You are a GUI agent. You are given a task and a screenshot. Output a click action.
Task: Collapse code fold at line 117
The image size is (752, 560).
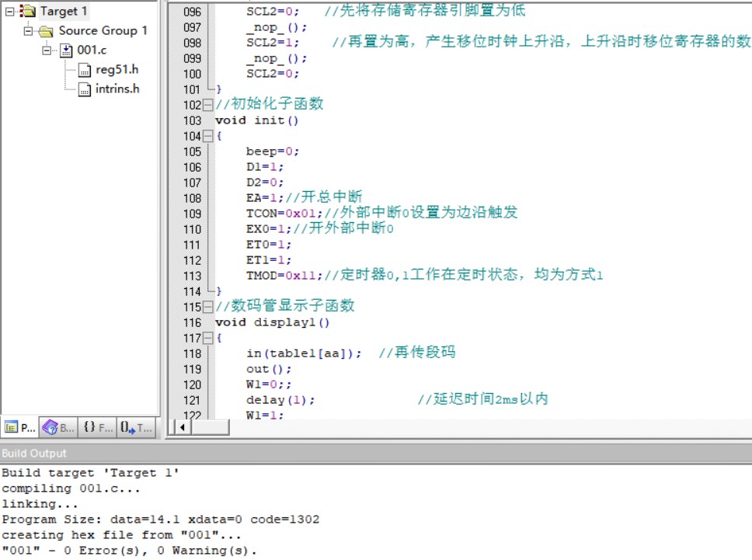pos(207,338)
